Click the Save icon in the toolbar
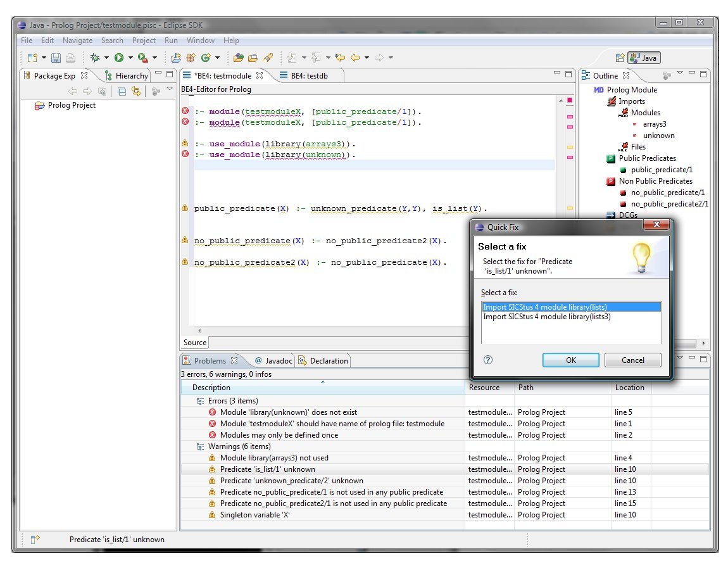 tap(56, 58)
